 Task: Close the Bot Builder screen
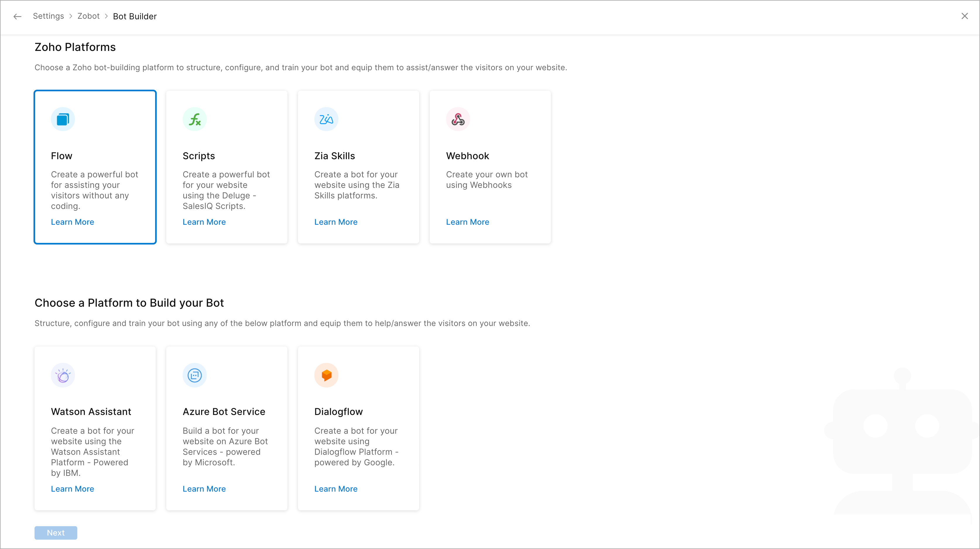pos(965,16)
